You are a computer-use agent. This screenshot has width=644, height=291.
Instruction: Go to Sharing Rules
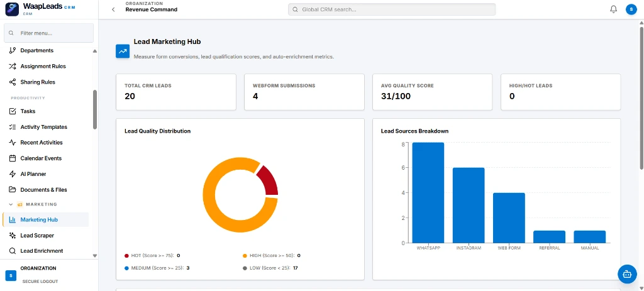[45, 82]
